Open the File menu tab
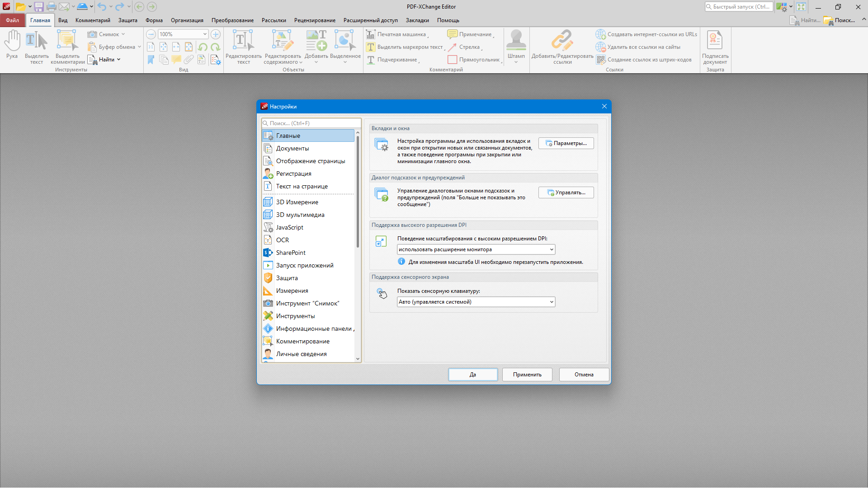 (12, 20)
